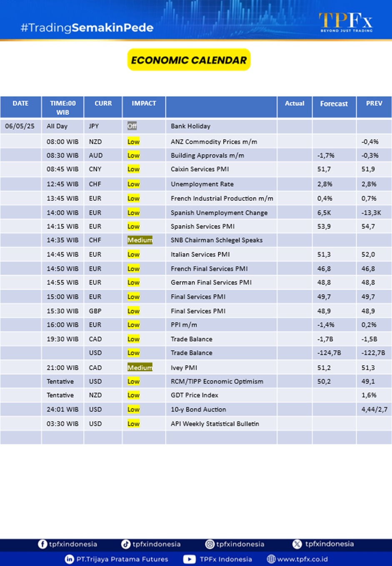
Task: Click the CAD Trade Balance event
Action: 191,339
